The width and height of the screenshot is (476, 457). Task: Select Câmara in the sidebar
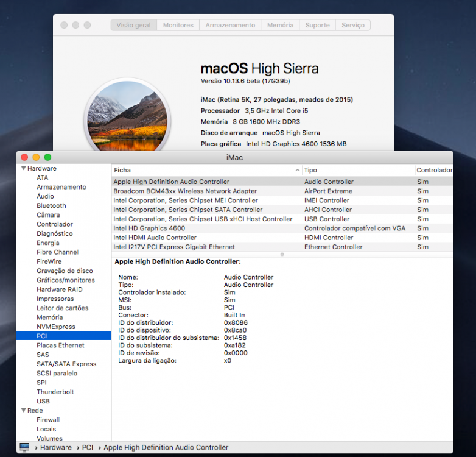pyautogui.click(x=48, y=215)
